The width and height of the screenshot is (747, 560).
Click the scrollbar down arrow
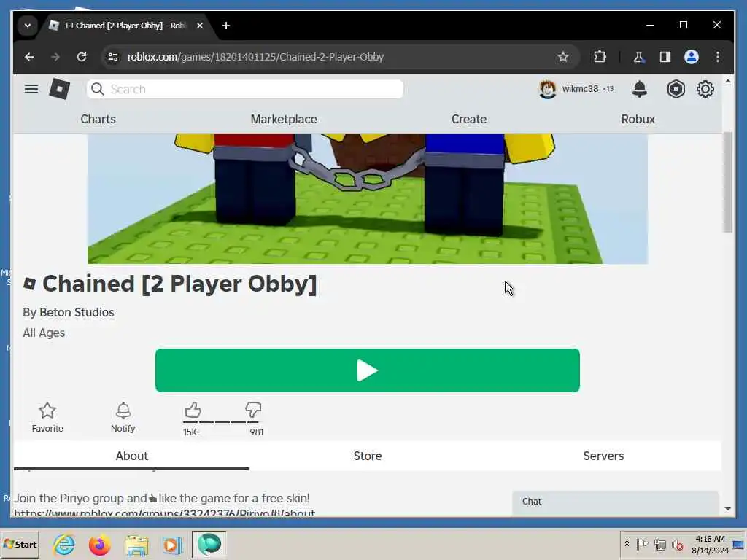727,509
